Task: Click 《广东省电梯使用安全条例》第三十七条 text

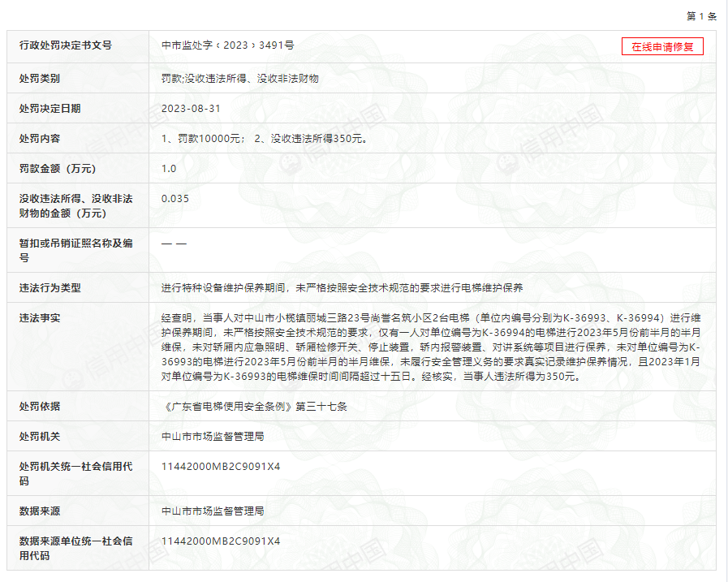Action: (254, 406)
